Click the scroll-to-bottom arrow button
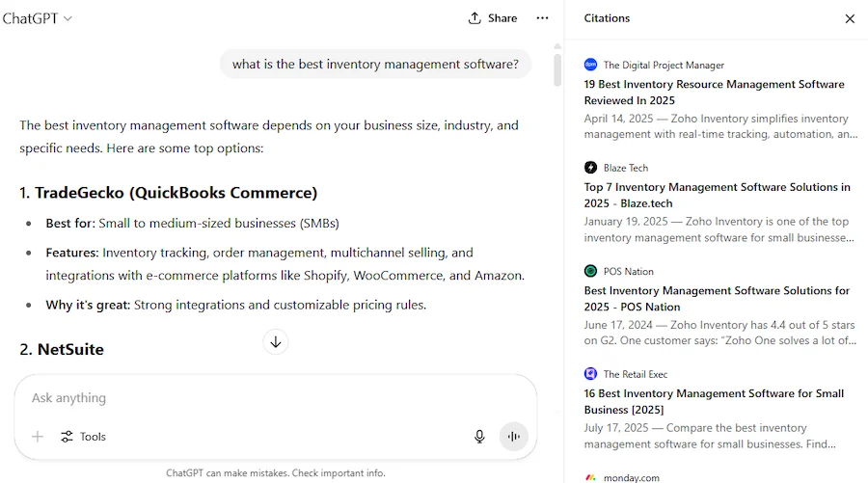 tap(276, 342)
